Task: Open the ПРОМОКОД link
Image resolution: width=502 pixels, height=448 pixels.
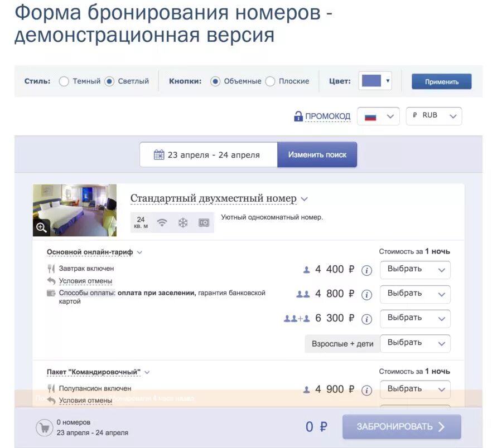Action: tap(327, 116)
